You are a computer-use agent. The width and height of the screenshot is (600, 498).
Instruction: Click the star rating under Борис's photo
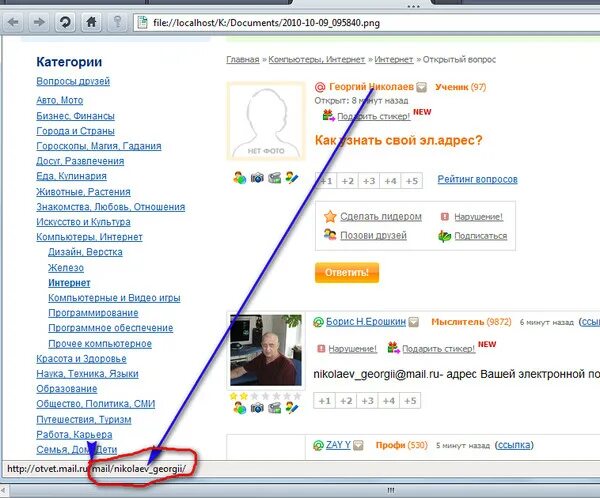[266, 396]
